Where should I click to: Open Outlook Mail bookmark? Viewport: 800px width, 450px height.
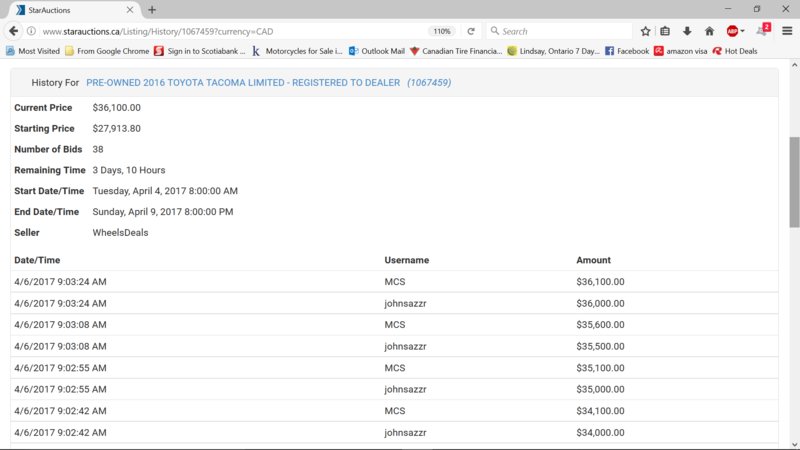tap(377, 51)
